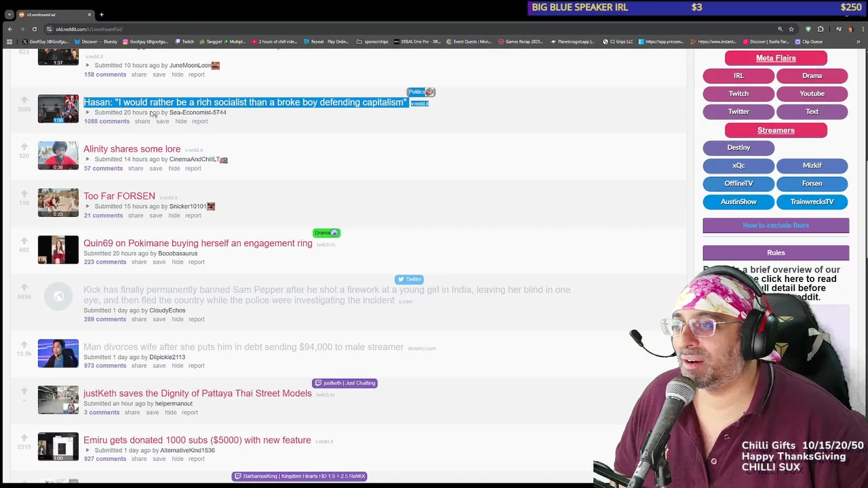Upvote the Quin69 on Pokimane post

(24, 241)
